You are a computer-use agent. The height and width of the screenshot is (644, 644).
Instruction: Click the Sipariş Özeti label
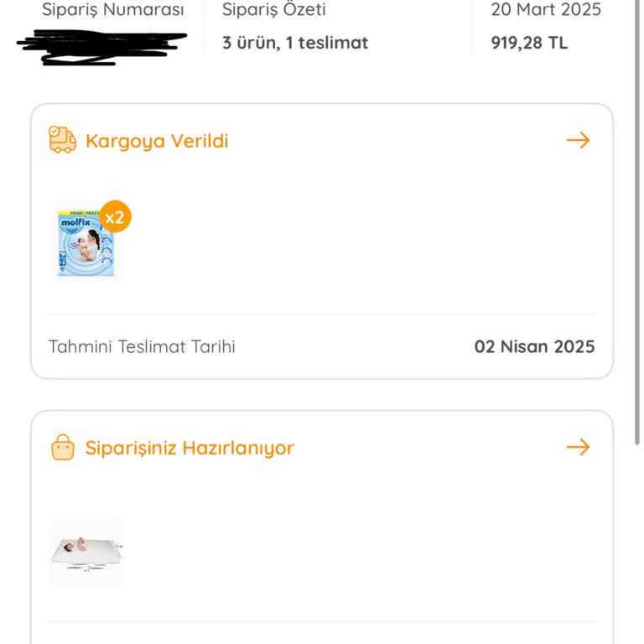(x=274, y=10)
